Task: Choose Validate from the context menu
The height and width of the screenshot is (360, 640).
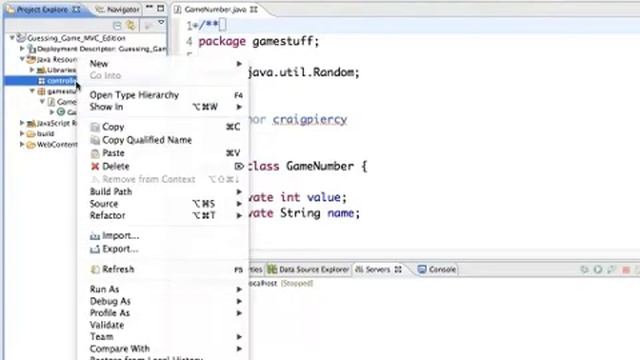Action: tap(163, 325)
